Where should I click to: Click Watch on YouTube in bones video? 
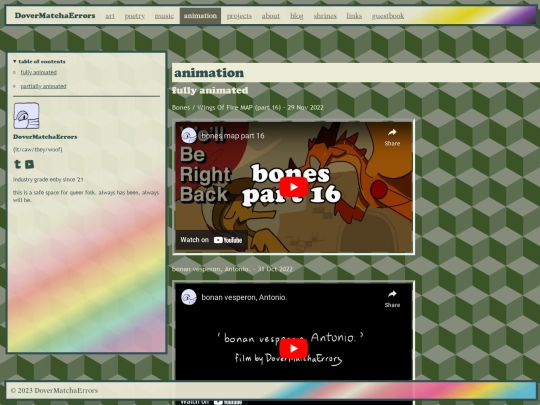tap(211, 240)
